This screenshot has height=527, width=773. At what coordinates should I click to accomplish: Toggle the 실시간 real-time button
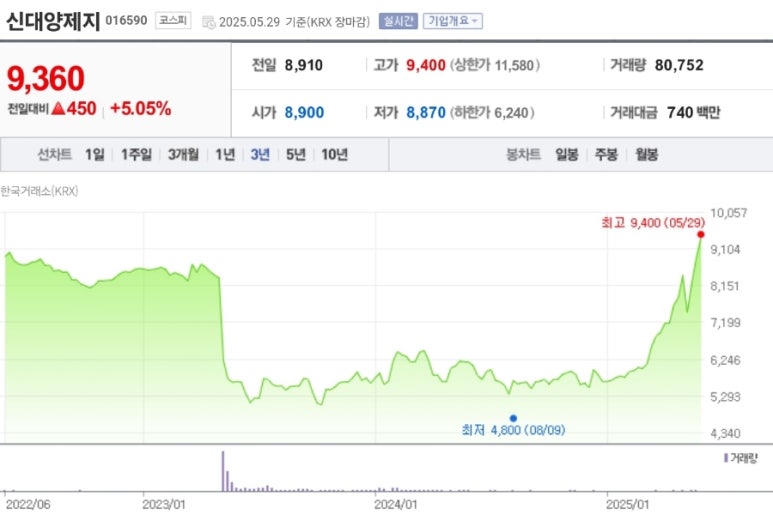click(398, 21)
